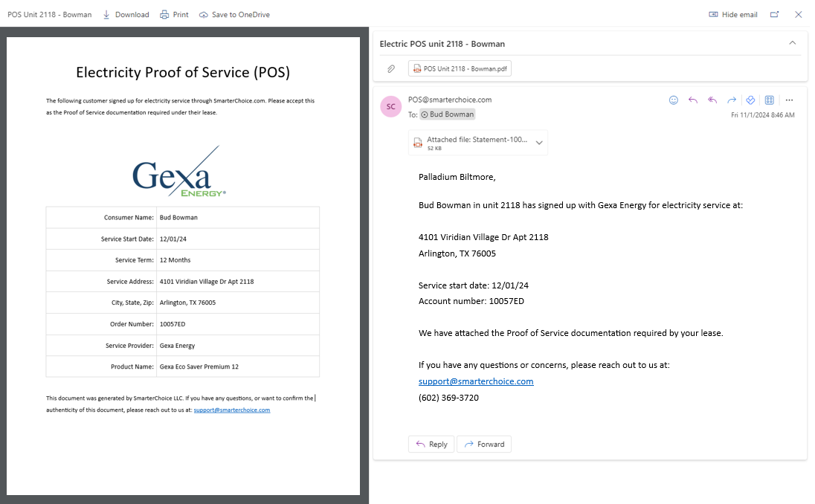
Task: Open the Apps grid icon in message header
Action: coord(770,100)
